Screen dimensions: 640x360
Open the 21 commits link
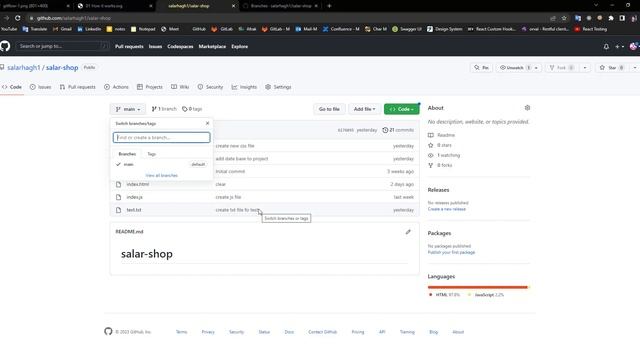click(398, 130)
